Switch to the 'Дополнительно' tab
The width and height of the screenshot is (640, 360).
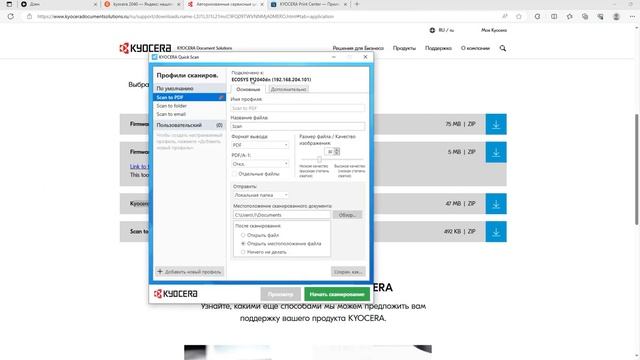pyautogui.click(x=288, y=89)
